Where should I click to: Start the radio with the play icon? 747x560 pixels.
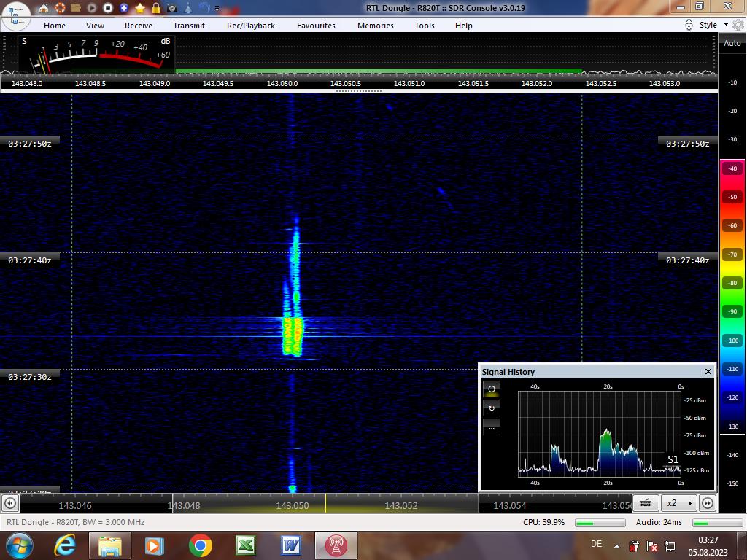point(92,8)
